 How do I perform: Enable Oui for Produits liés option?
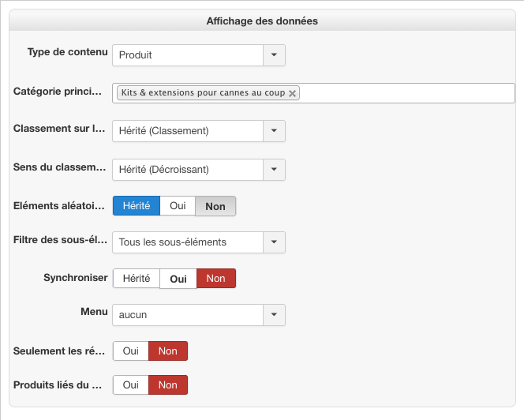131,385
